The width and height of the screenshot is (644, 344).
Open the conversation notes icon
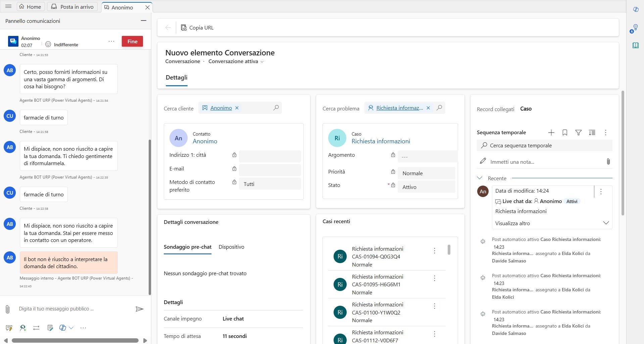click(50, 328)
